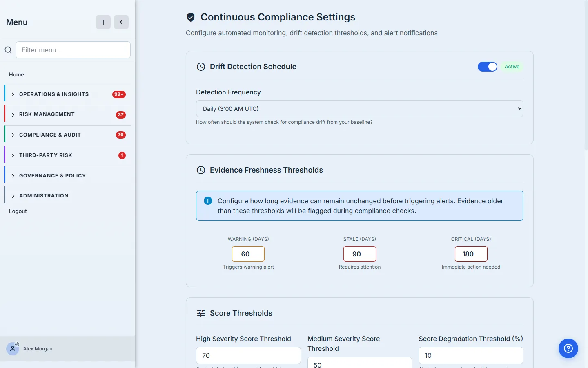Viewport: 588px width, 368px height.
Task: Expand Administration chevron
Action: point(13,196)
